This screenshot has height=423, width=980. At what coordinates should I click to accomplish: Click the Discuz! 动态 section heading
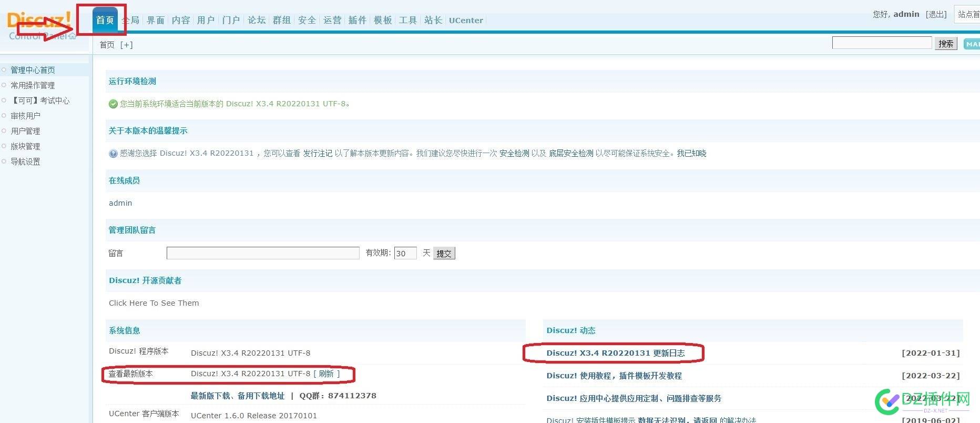[x=571, y=330]
